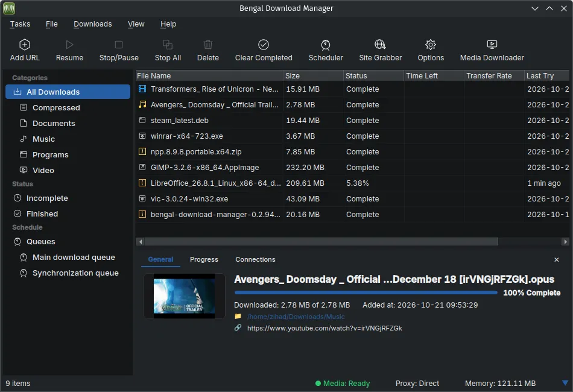Switch to the Connections tab
The image size is (573, 392).
pos(255,259)
